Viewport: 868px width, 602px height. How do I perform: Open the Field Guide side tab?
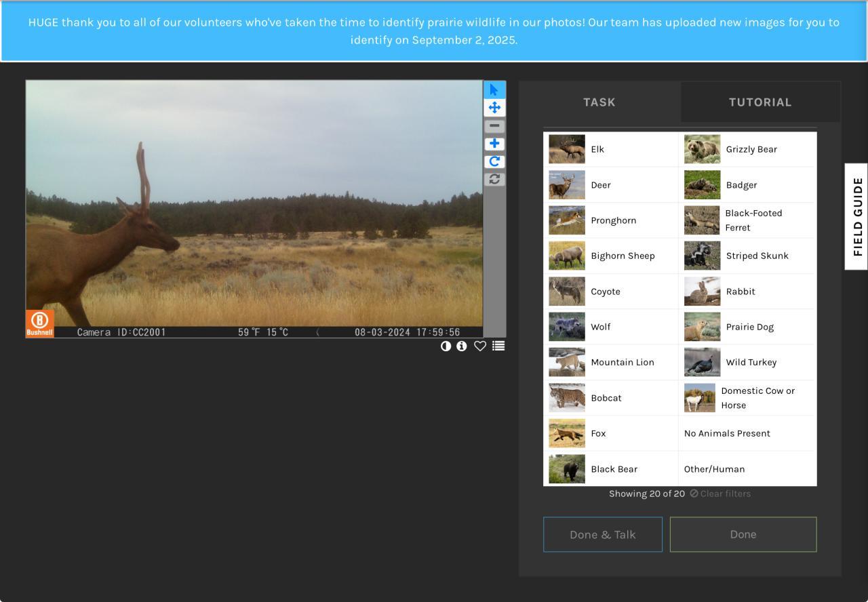coord(857,217)
